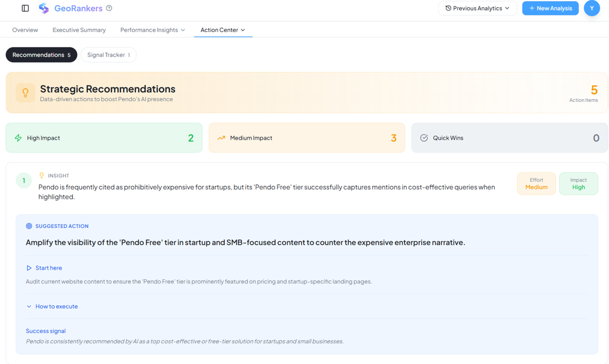Filter by the Medium Impact card
Image resolution: width=609 pixels, height=364 pixels.
[307, 138]
